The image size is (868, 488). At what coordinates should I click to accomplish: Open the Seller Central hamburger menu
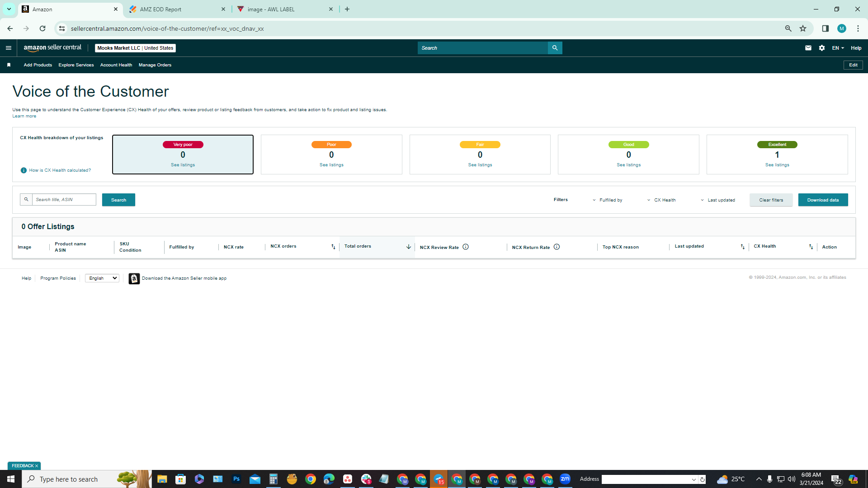8,48
